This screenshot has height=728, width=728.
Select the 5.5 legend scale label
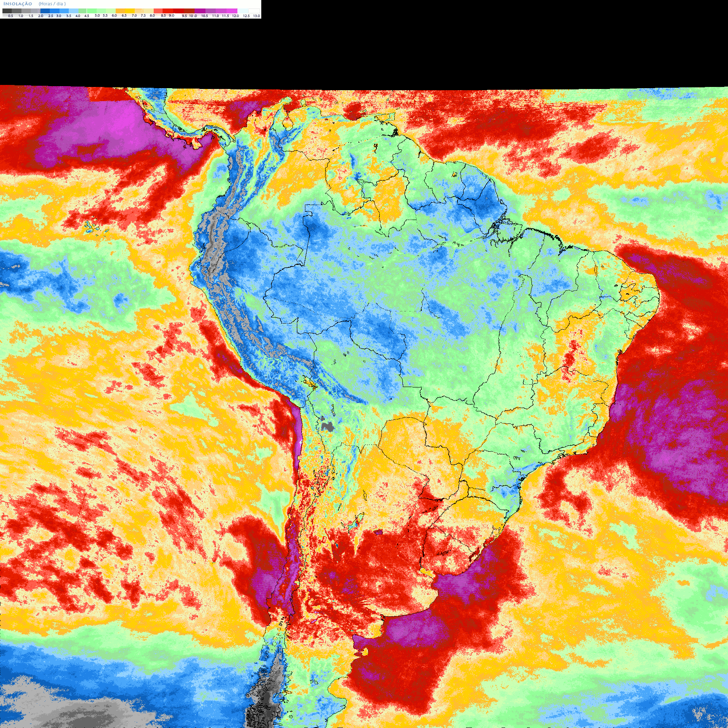click(105, 15)
